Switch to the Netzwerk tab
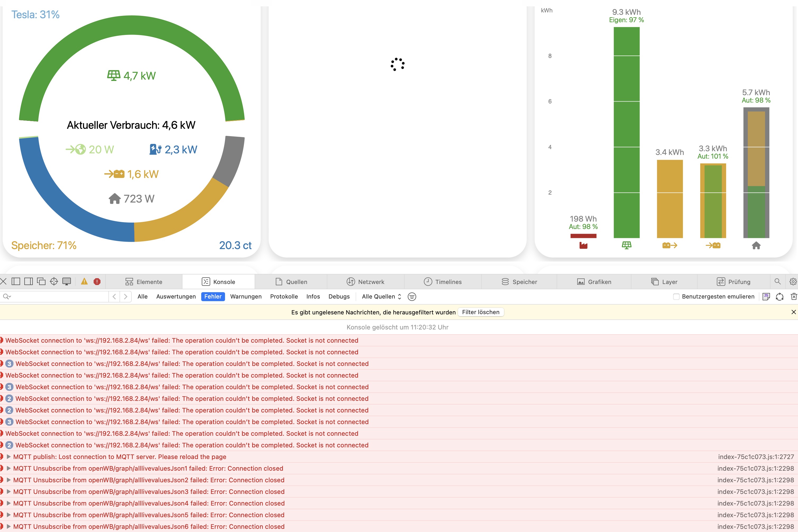This screenshot has height=532, width=798. [365, 282]
